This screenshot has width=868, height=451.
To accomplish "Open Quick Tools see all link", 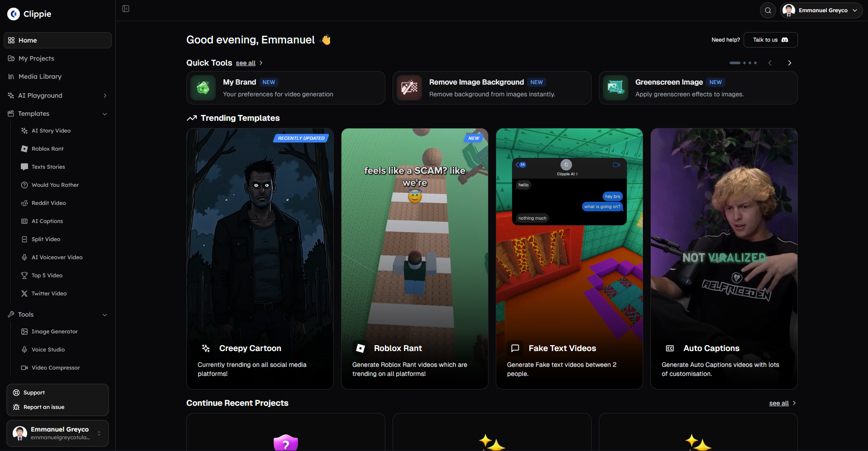I will 246,63.
